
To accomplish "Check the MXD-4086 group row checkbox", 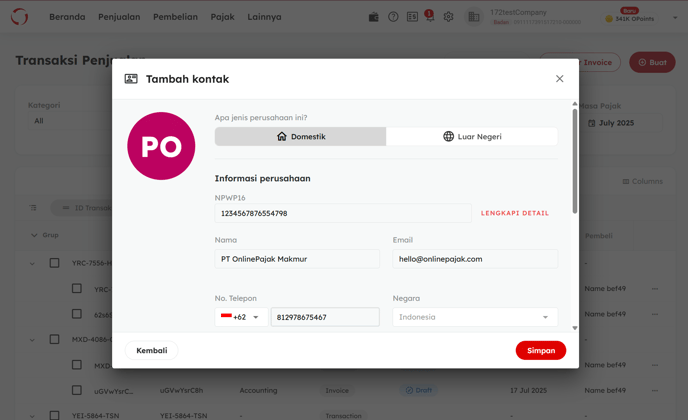I will click(x=54, y=339).
